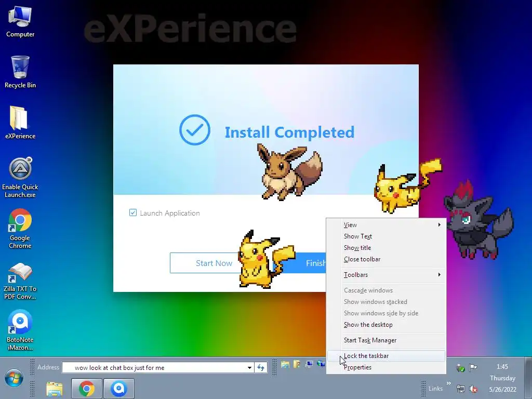
Task: Click the dark Zorua desktop pet sprite
Action: tap(478, 220)
